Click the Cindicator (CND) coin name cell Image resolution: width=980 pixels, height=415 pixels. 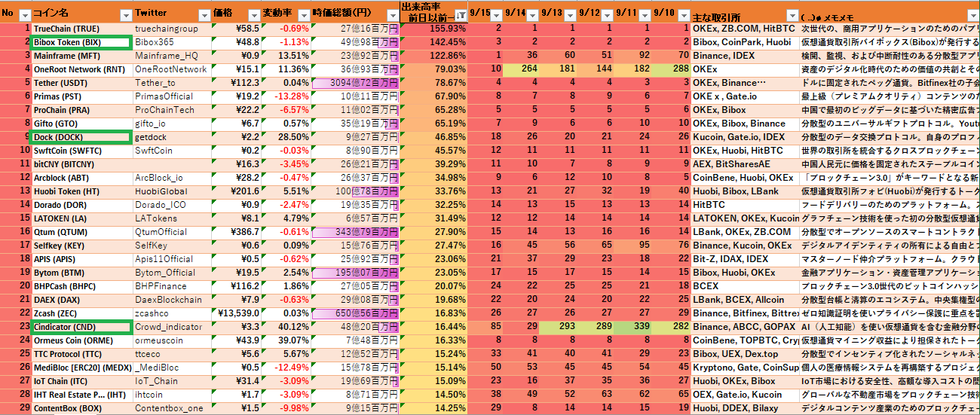[x=80, y=327]
